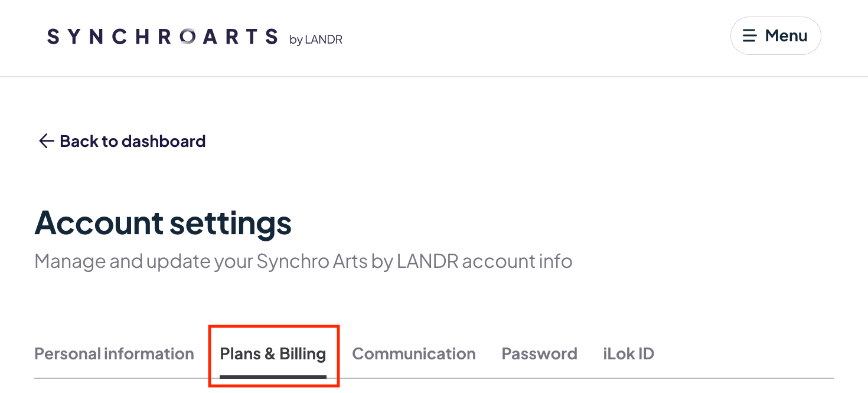Switch to the Communication tab
The image size is (868, 393).
(x=413, y=353)
